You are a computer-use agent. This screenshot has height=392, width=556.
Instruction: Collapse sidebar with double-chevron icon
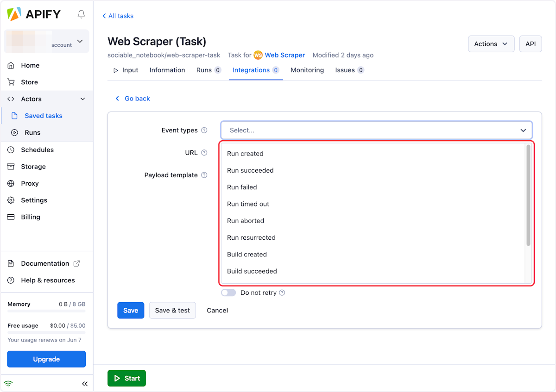(85, 384)
